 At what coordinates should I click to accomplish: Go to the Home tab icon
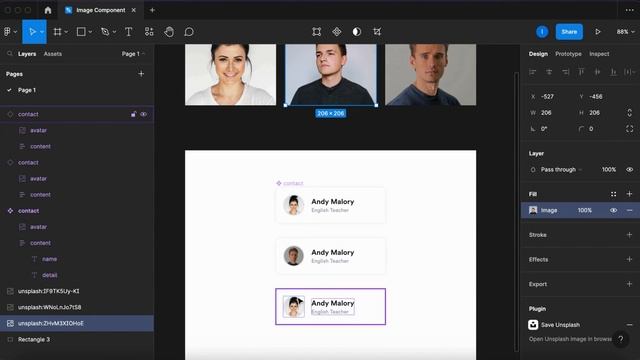click(48, 10)
